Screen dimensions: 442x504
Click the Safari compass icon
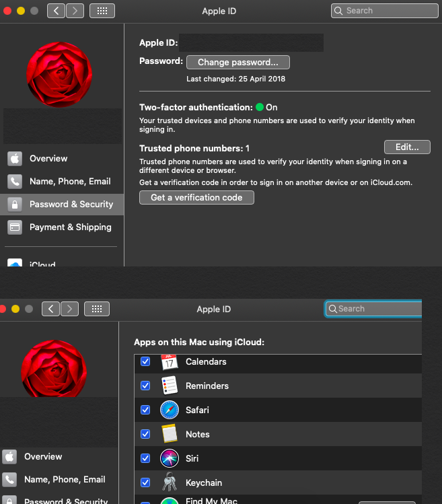tap(170, 410)
